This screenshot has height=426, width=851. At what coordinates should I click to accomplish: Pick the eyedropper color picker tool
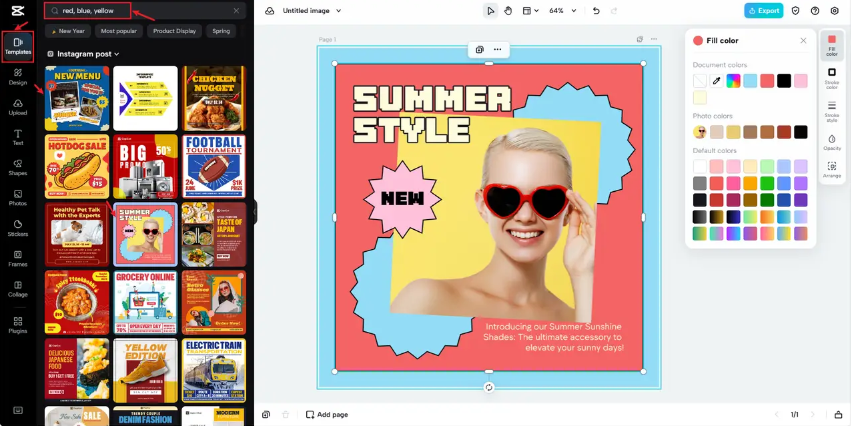click(x=716, y=80)
